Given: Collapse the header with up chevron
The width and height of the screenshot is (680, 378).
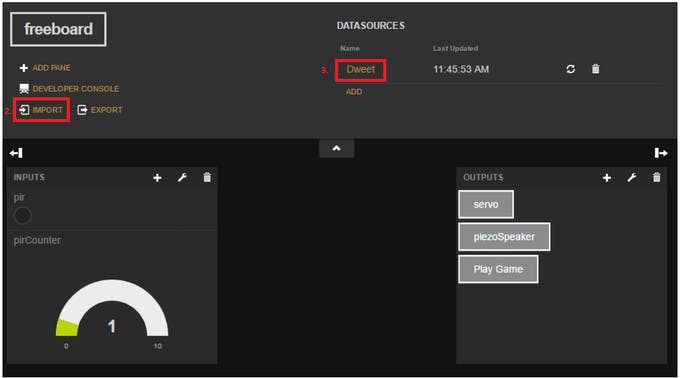Looking at the screenshot, I should [337, 148].
